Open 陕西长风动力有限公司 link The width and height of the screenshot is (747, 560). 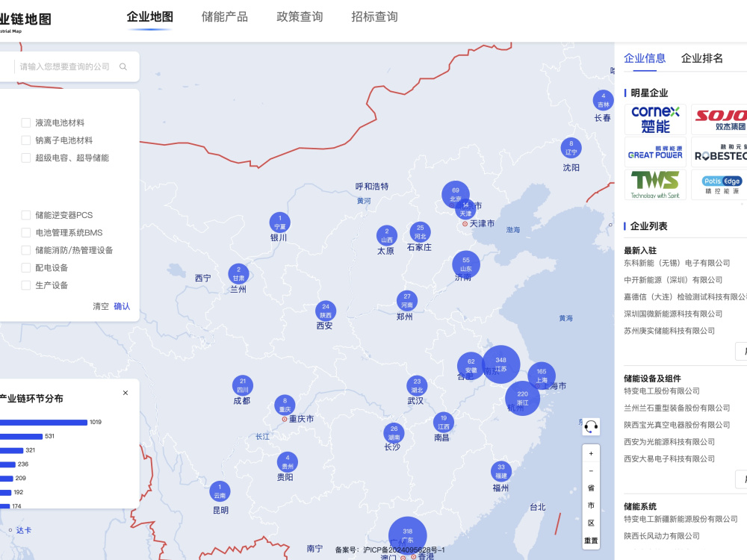tap(662, 536)
